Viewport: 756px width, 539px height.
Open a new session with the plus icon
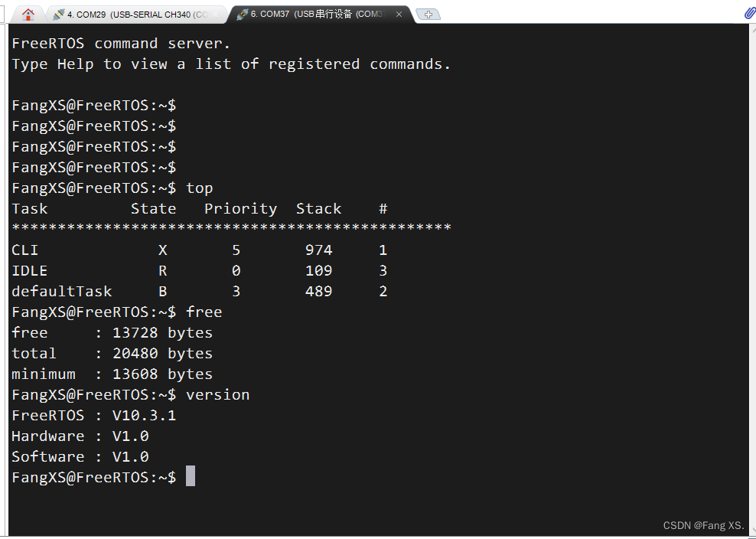[428, 13]
